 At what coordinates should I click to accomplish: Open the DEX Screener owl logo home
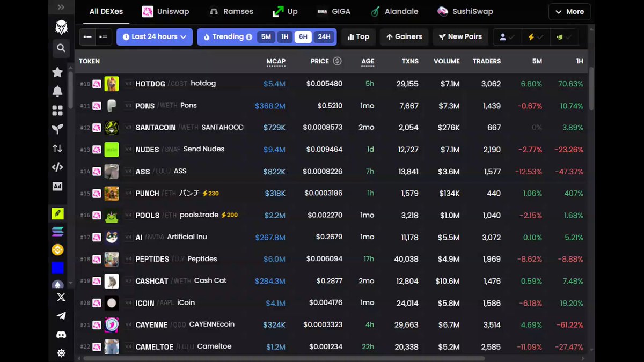[61, 27]
